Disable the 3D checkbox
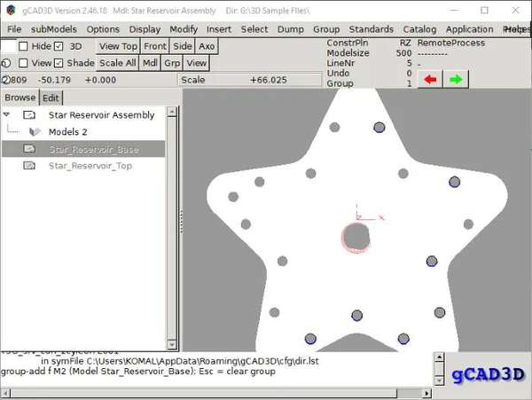Image resolution: width=532 pixels, height=400 pixels. point(59,46)
